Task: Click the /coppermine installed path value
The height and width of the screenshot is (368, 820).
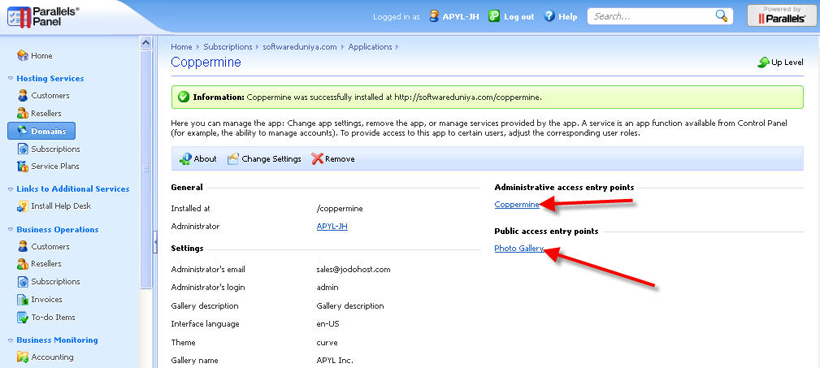Action: click(339, 209)
